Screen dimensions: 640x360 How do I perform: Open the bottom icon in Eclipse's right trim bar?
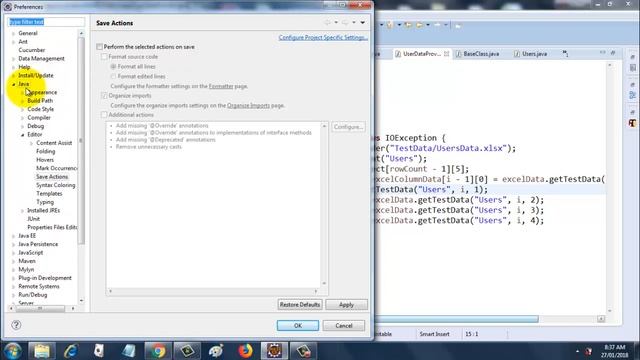(632, 122)
